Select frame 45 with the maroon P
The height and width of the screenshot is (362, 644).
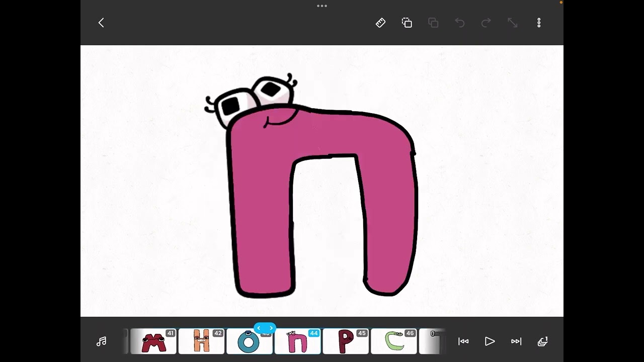[346, 341]
